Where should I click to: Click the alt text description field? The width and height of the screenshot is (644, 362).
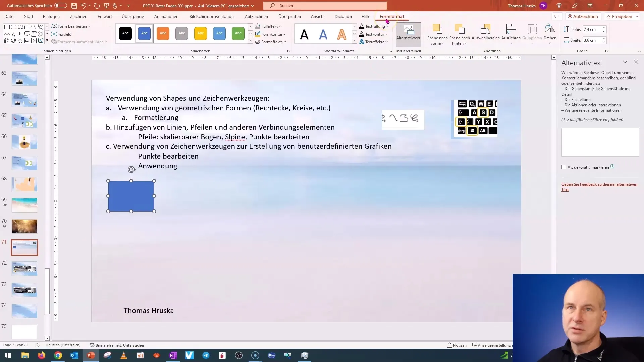(600, 142)
